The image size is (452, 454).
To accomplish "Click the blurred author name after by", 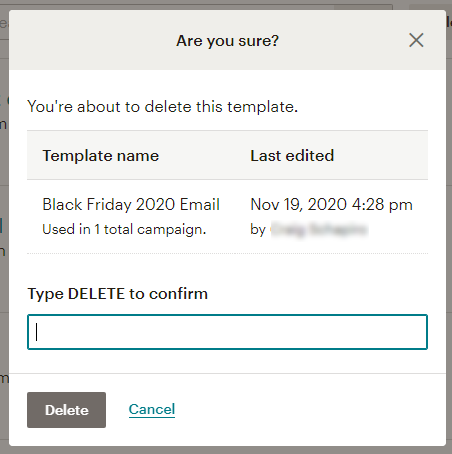I will [319, 230].
